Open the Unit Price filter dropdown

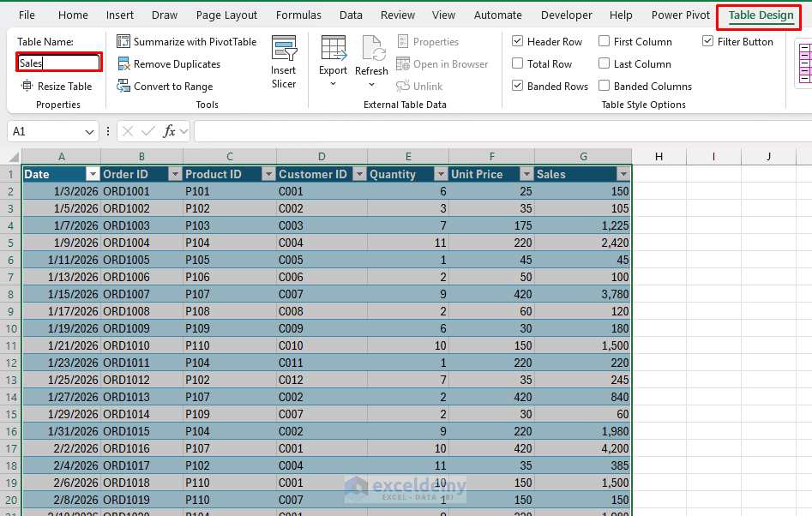pos(526,174)
